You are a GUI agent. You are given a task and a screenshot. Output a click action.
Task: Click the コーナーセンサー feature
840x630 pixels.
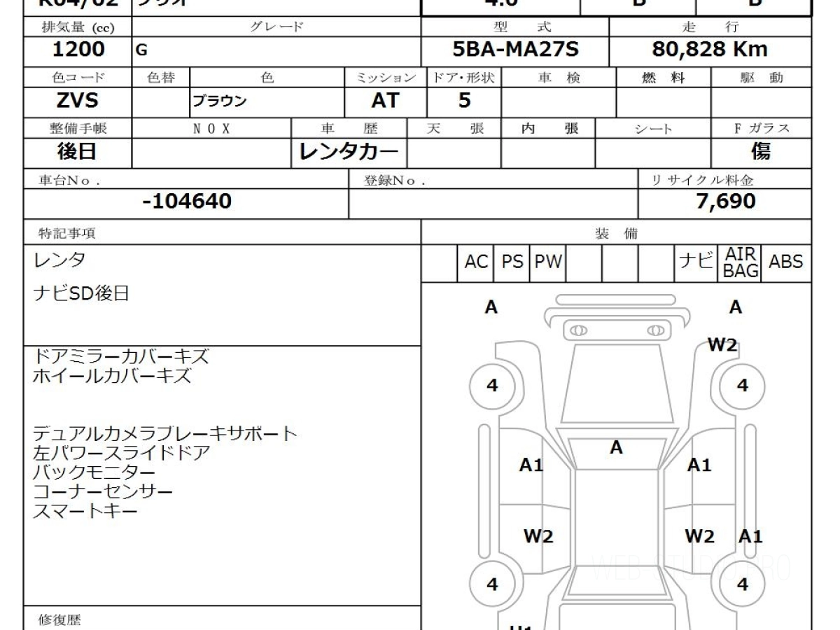click(103, 492)
